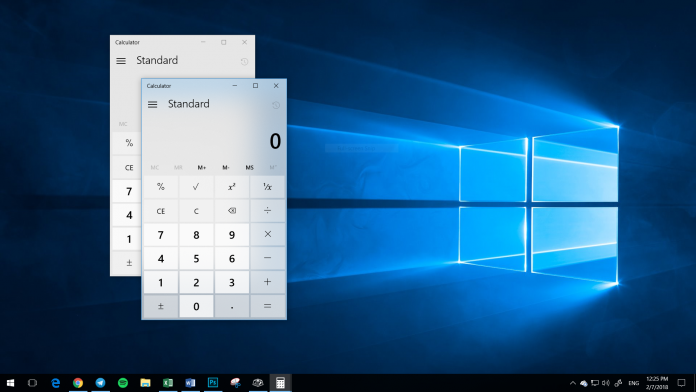The width and height of the screenshot is (696, 392).
Task: Click the digit 3 key
Action: (232, 282)
